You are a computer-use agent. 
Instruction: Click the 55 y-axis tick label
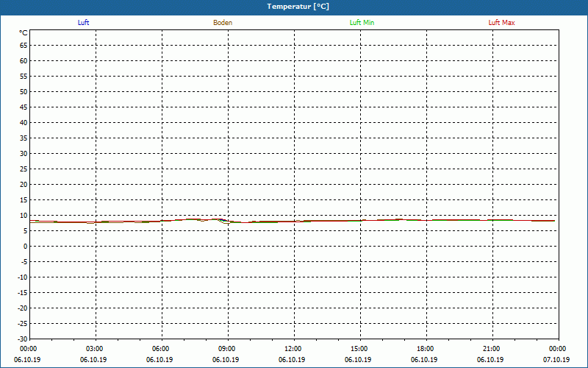[24, 77]
